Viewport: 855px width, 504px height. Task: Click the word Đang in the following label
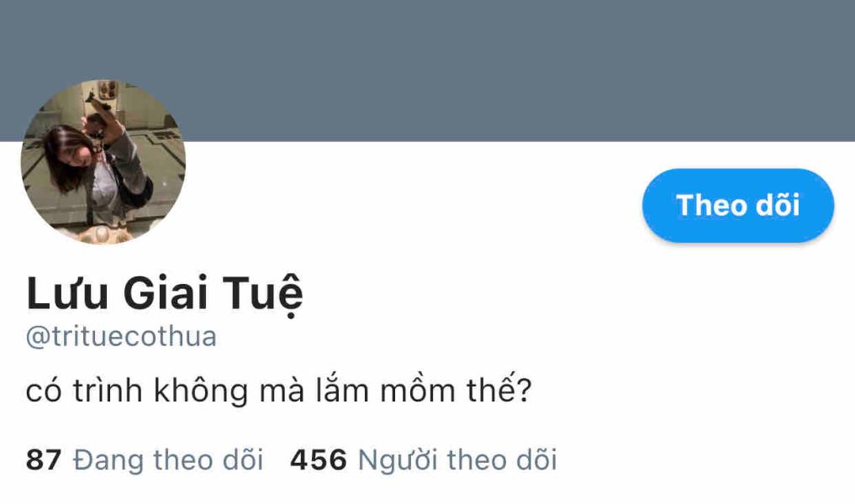tap(108, 459)
